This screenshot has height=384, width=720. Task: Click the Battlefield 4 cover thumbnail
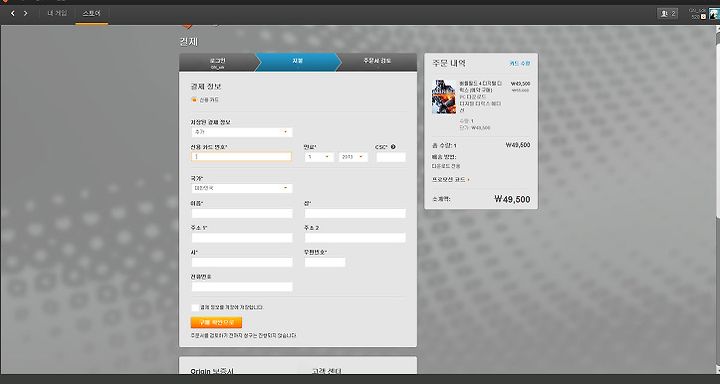coord(444,96)
